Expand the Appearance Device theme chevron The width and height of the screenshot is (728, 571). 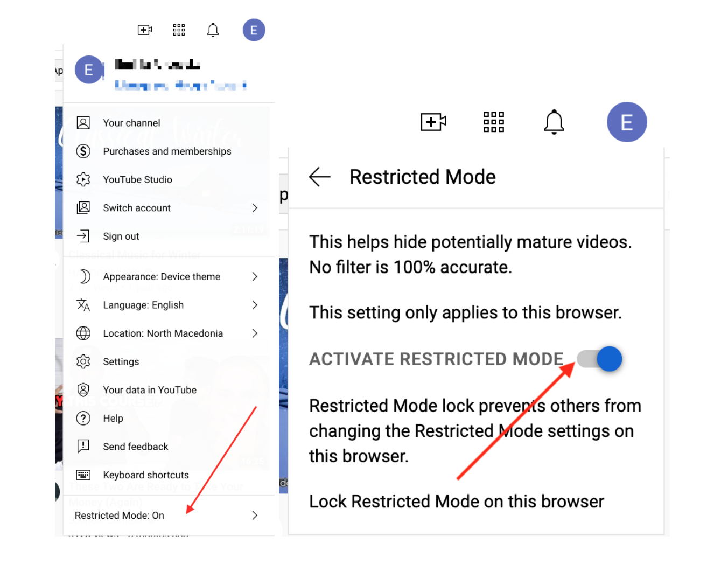255,276
